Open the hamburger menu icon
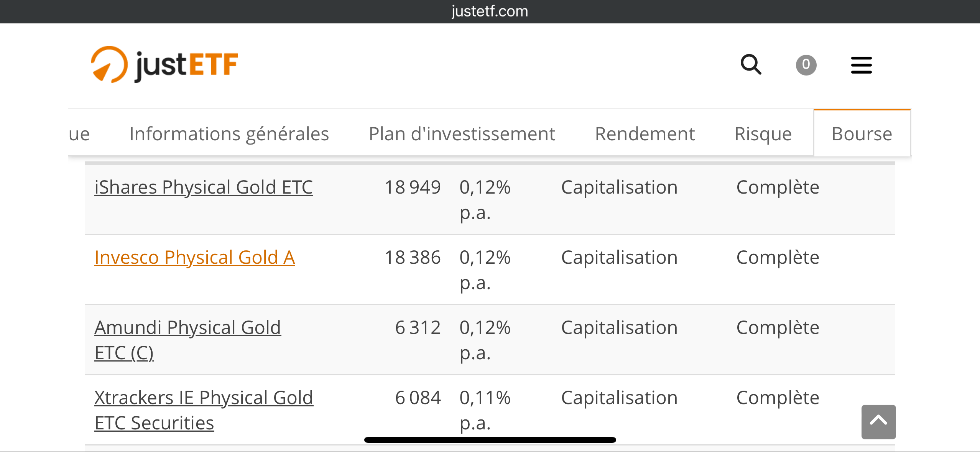 [861, 65]
